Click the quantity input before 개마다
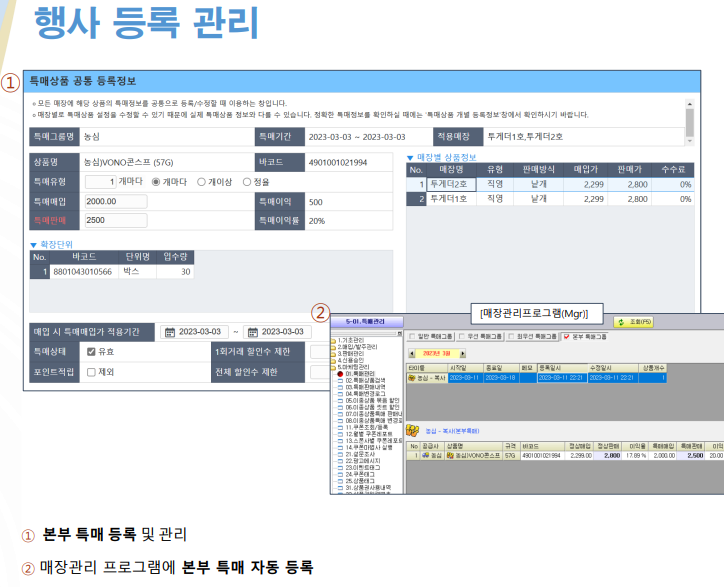Viewport: 724px width, 587px height. click(100, 182)
